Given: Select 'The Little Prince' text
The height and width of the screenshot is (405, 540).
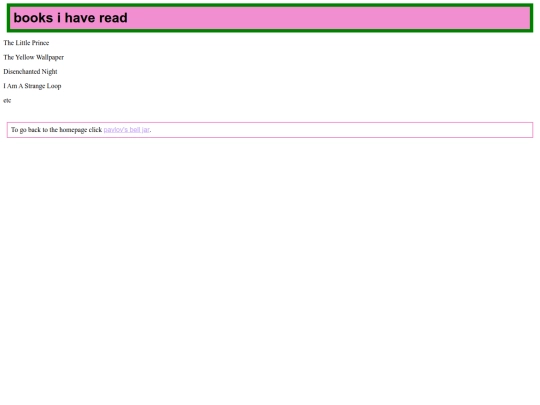Looking at the screenshot, I should point(26,43).
